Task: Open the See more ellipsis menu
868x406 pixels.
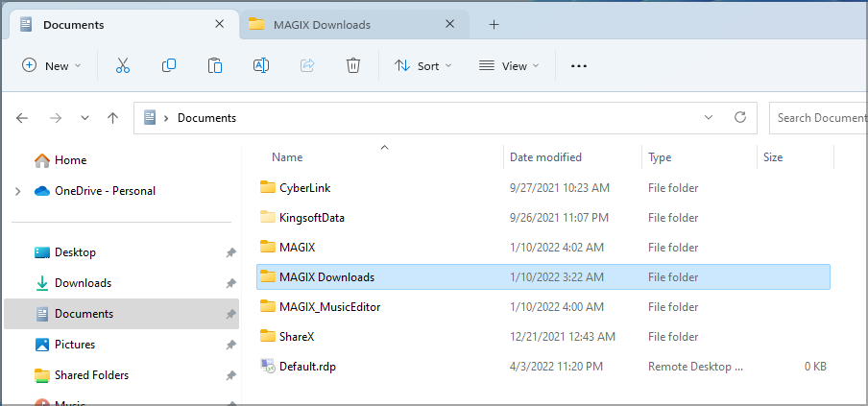Action: click(x=578, y=66)
